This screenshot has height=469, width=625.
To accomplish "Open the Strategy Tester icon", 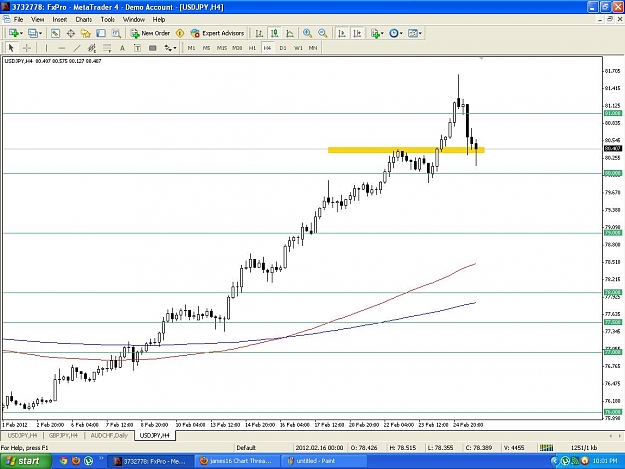I will click(116, 33).
